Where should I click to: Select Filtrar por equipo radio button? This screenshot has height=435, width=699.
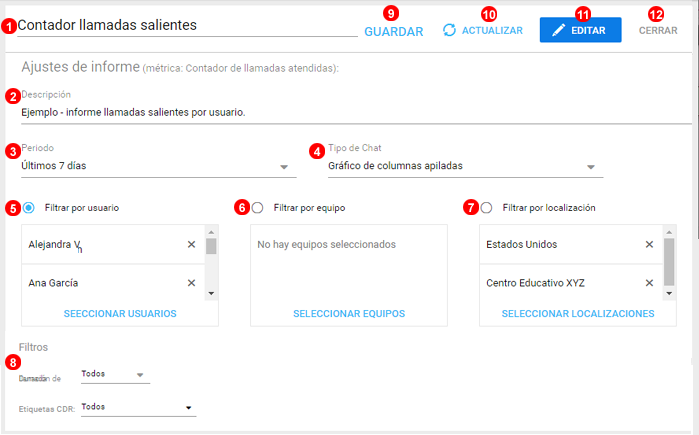[x=258, y=208]
